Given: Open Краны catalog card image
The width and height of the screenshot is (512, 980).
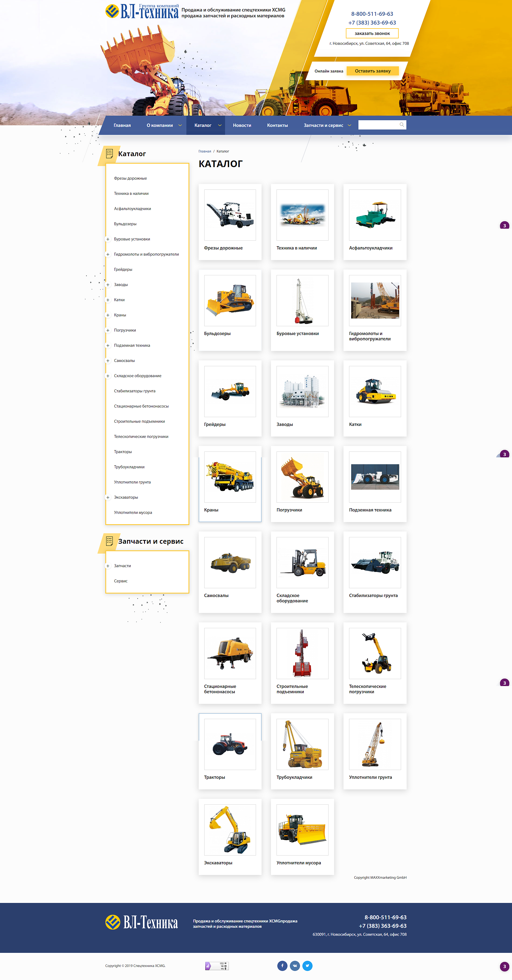Looking at the screenshot, I should (230, 477).
